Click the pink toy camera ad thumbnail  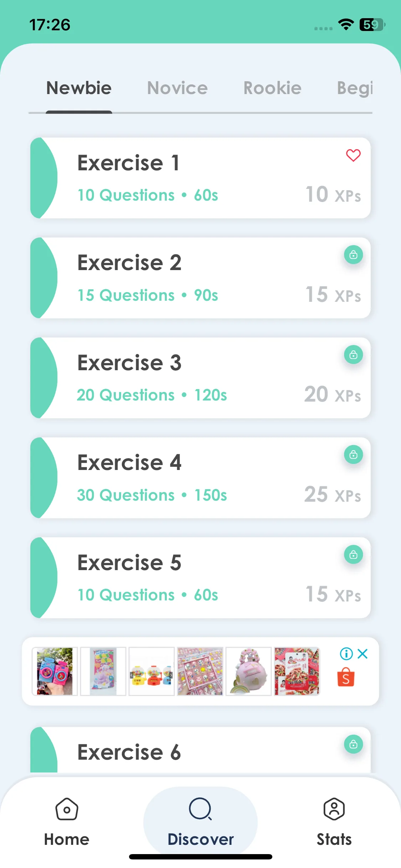click(55, 671)
